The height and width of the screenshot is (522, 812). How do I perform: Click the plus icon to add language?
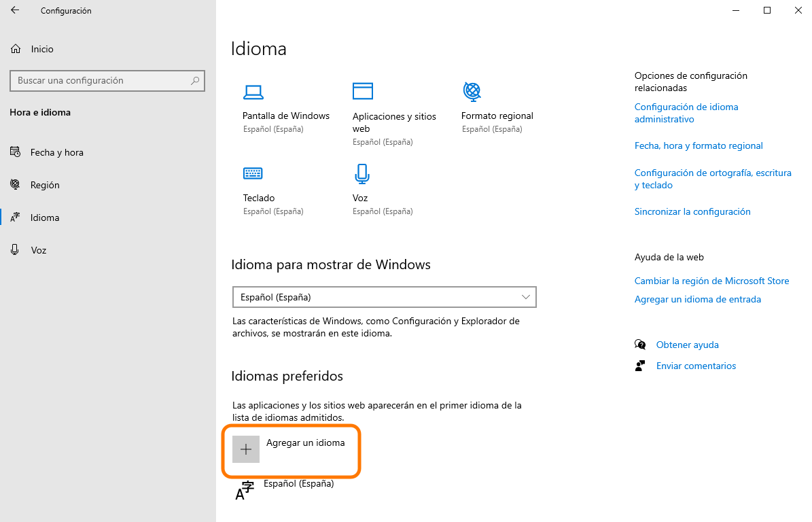(x=246, y=449)
